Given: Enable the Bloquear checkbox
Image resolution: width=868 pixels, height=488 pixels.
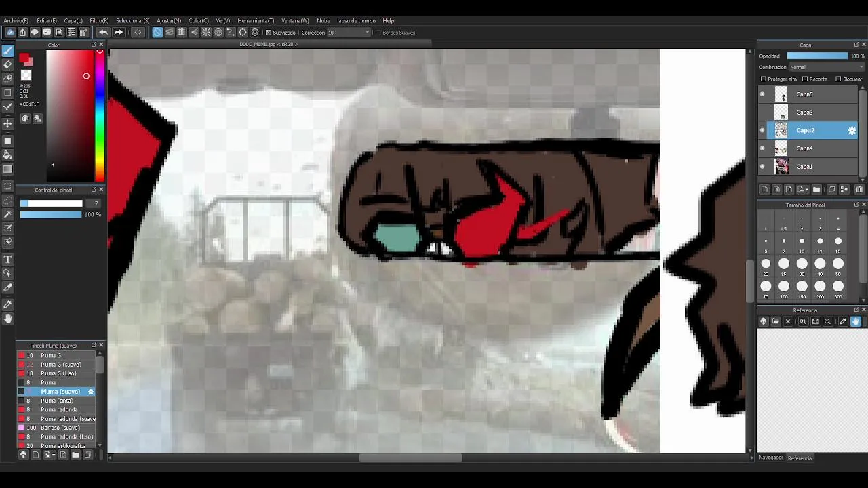Looking at the screenshot, I should [838, 79].
